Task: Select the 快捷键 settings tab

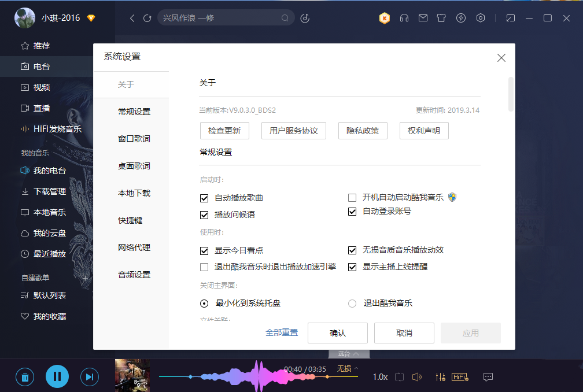Action: [130, 220]
